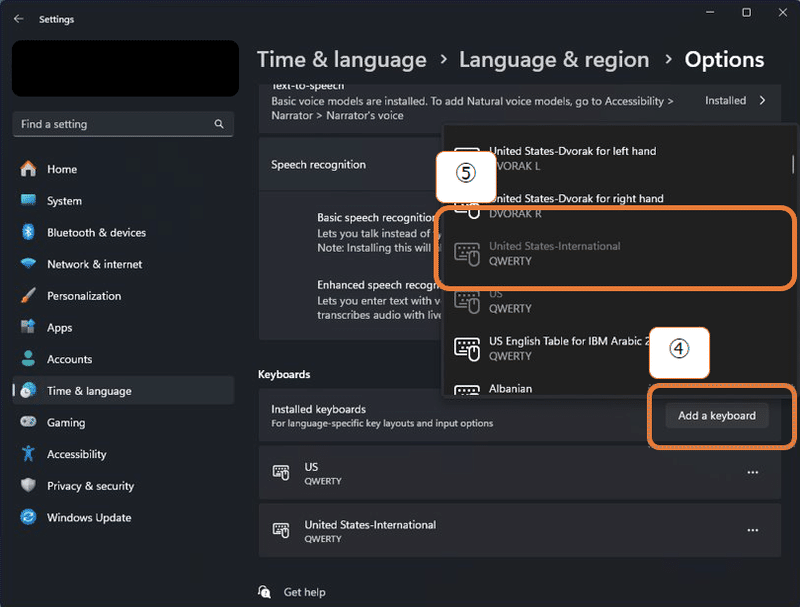This screenshot has width=800, height=607.
Task: Click the Accounts person icon
Action: 29,359
